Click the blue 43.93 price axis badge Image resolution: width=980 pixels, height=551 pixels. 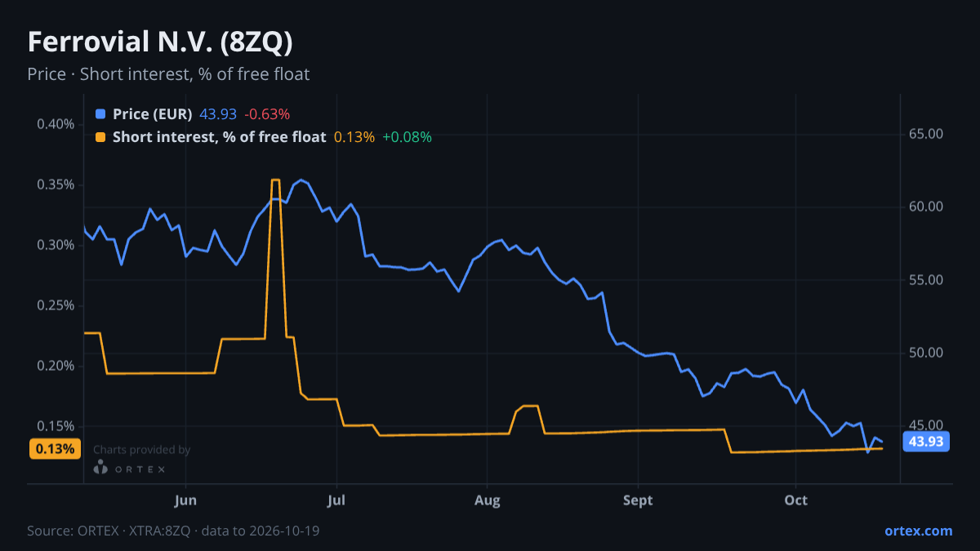coord(926,442)
